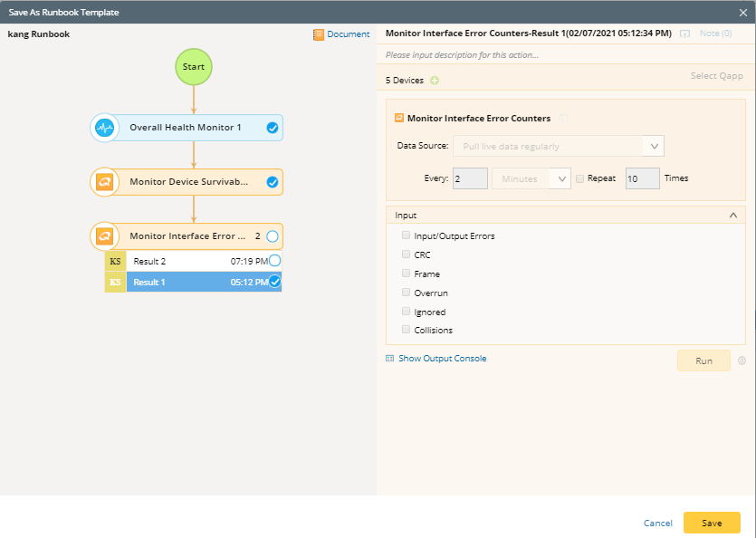The image size is (756, 538).
Task: Click the health monitor icon on Overall Health Monitor 1
Action: click(105, 128)
